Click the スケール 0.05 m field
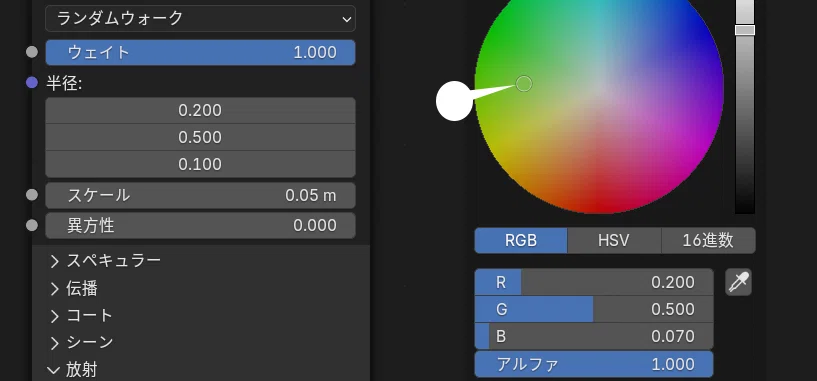 (200, 195)
